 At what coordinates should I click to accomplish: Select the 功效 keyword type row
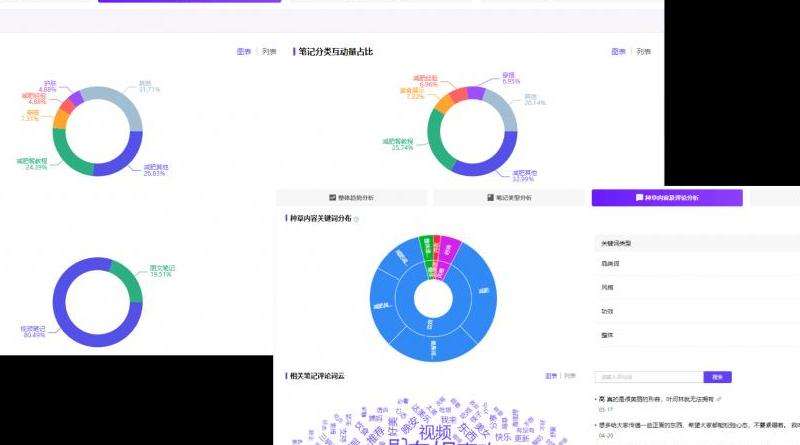(x=607, y=310)
